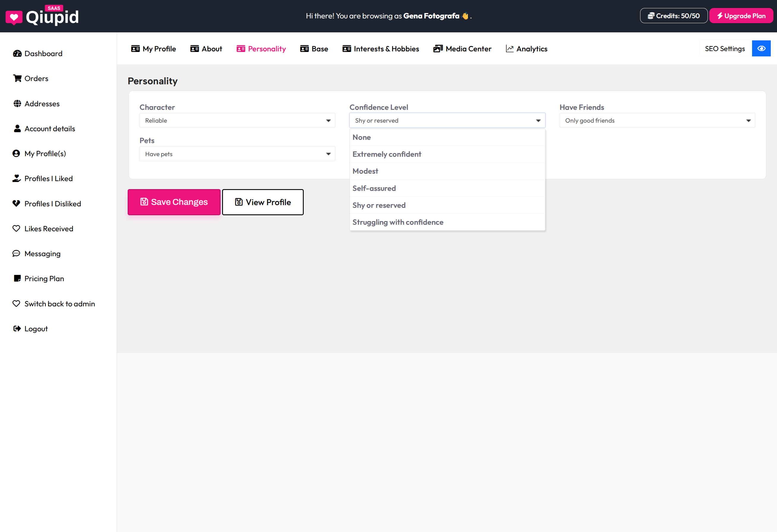Open the SEO Settings link
This screenshot has width=777, height=532.
724,49
